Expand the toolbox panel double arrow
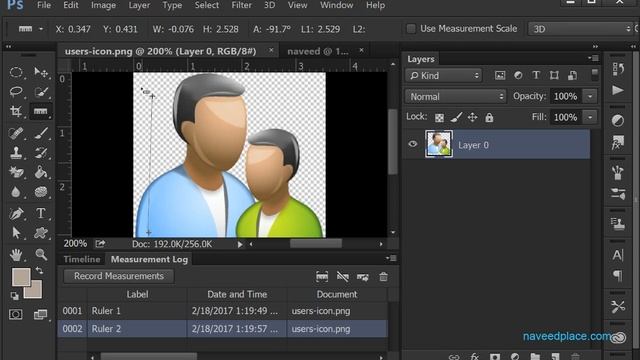Screen dimensions: 640x360 (9, 47)
